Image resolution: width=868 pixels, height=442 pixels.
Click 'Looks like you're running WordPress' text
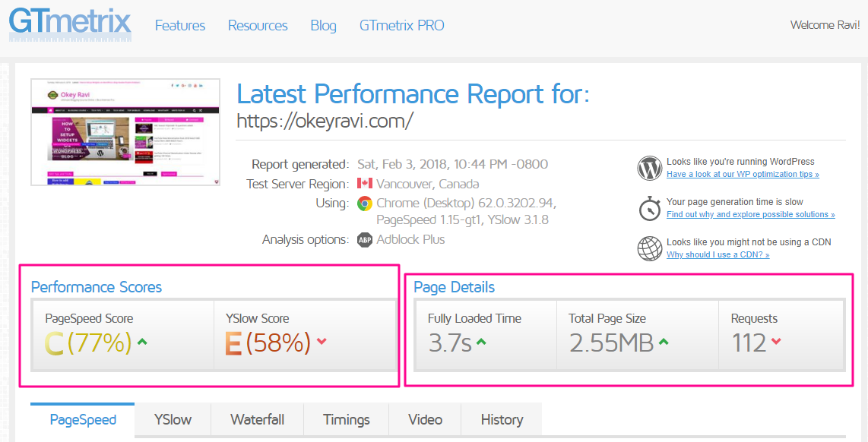740,162
